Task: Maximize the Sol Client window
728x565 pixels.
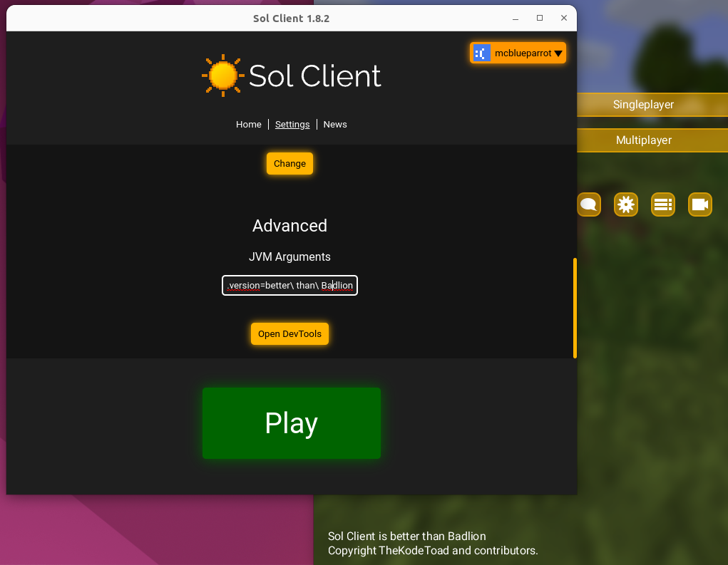Action: point(540,18)
